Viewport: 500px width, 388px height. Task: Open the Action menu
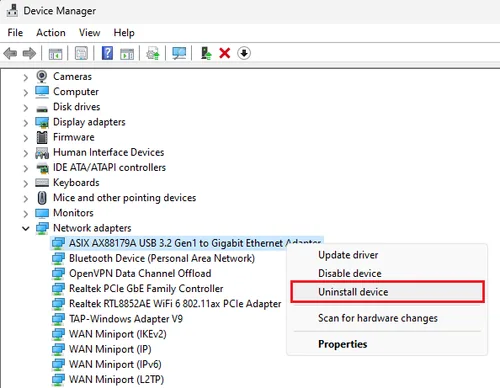(x=51, y=33)
